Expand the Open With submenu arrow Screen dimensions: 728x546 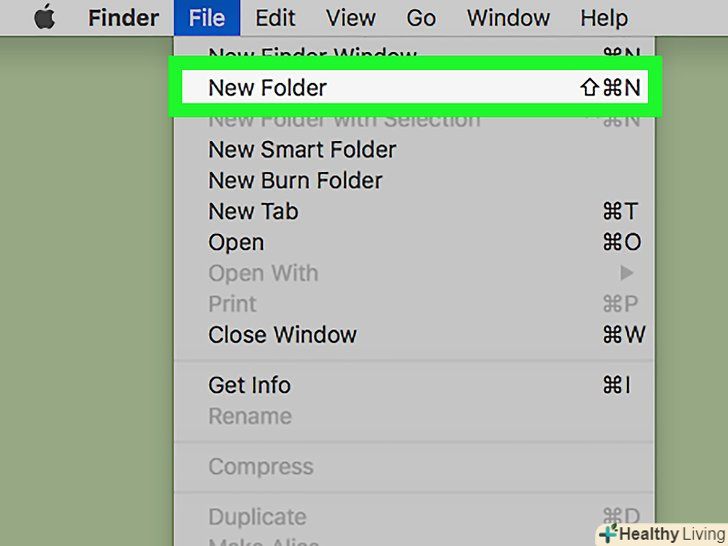627,273
